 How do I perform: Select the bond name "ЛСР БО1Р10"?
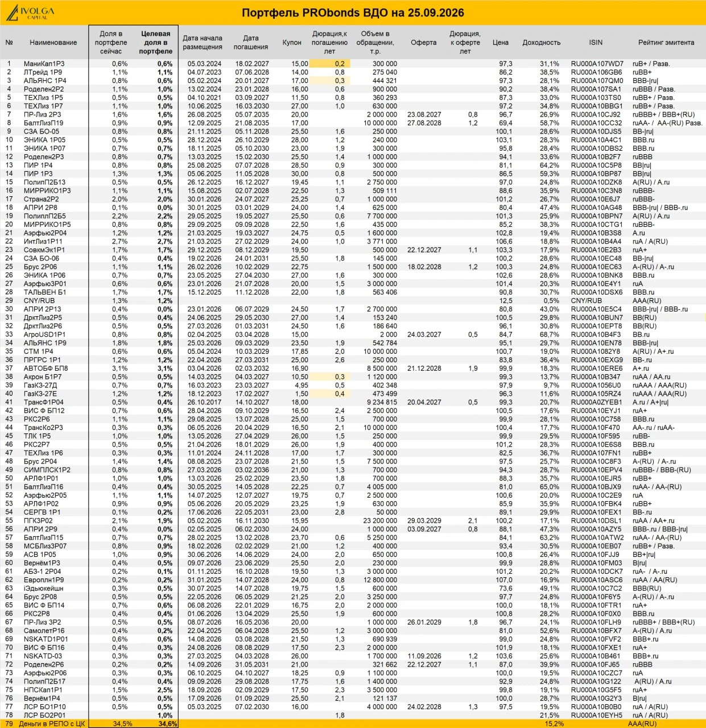45,706
